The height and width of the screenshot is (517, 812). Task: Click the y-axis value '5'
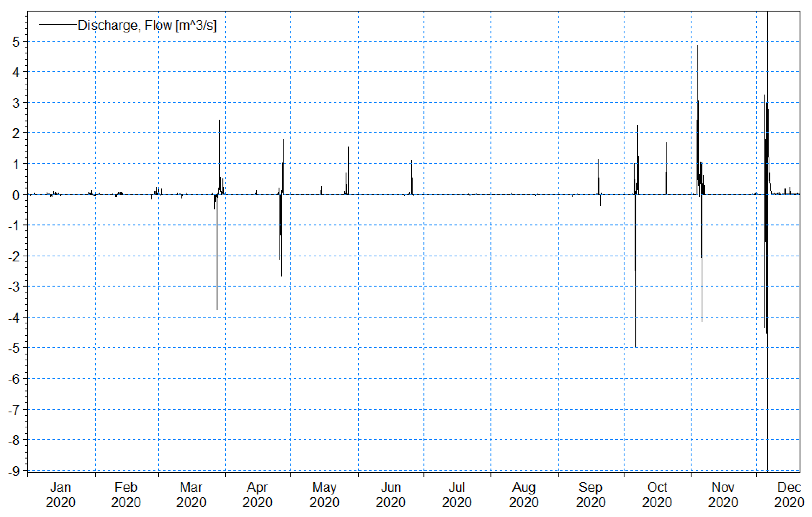pos(16,42)
